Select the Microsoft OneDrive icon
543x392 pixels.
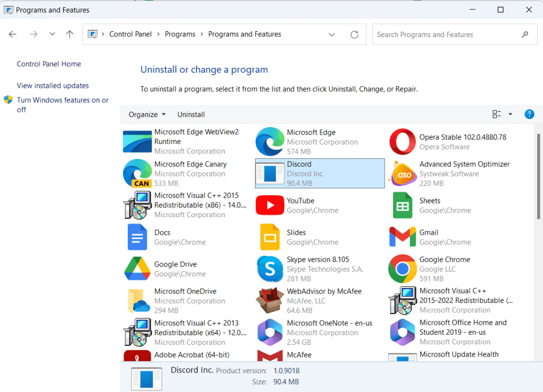tap(138, 301)
